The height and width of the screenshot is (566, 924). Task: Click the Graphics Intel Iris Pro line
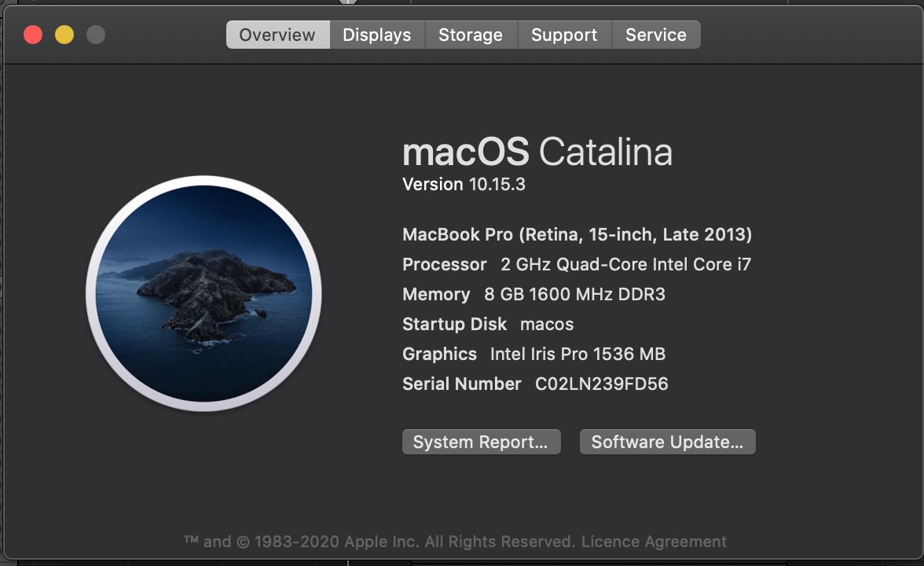534,354
